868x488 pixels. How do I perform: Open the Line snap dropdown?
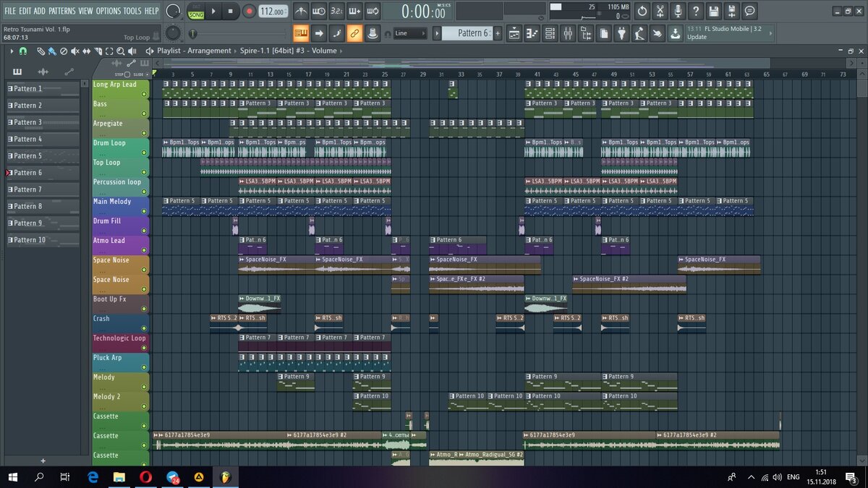click(x=411, y=33)
